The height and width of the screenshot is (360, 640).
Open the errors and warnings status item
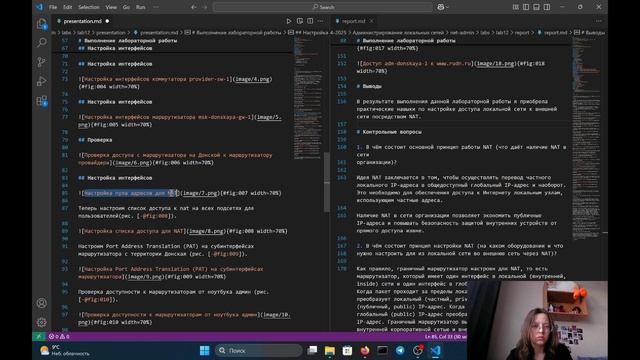point(59,336)
